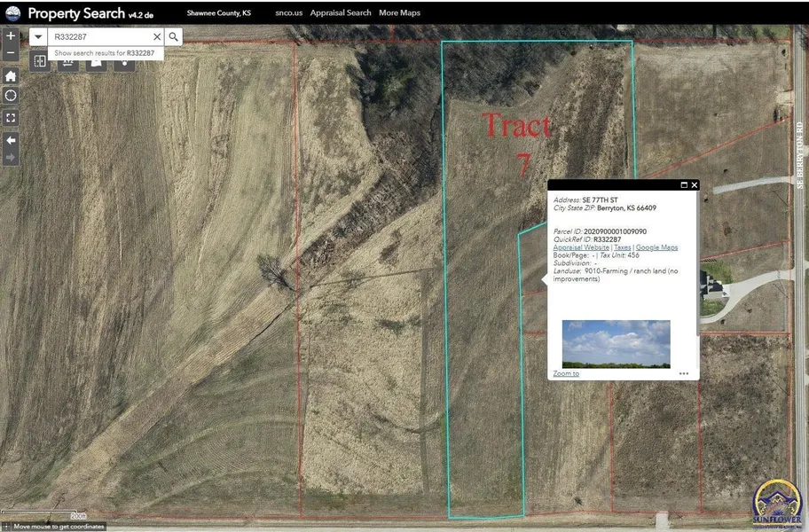Screen dimensions: 809x532
Task: Open the popup's three-dots actions menu
Action: [684, 373]
